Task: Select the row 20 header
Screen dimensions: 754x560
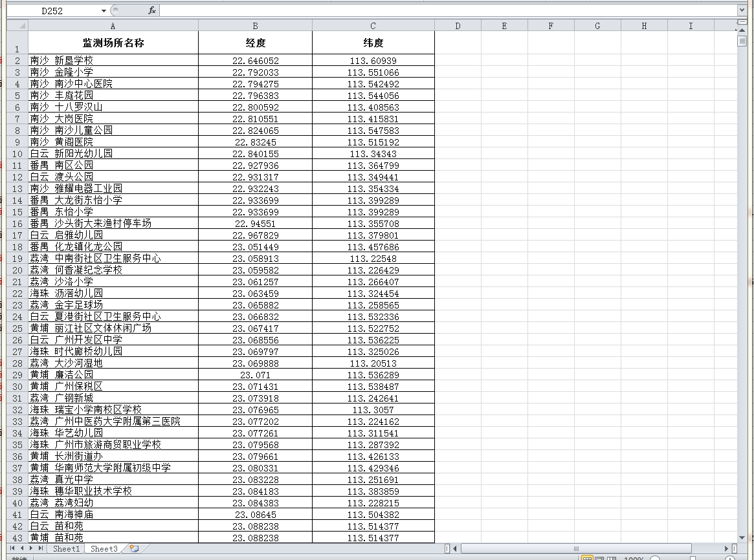Action: click(x=17, y=270)
